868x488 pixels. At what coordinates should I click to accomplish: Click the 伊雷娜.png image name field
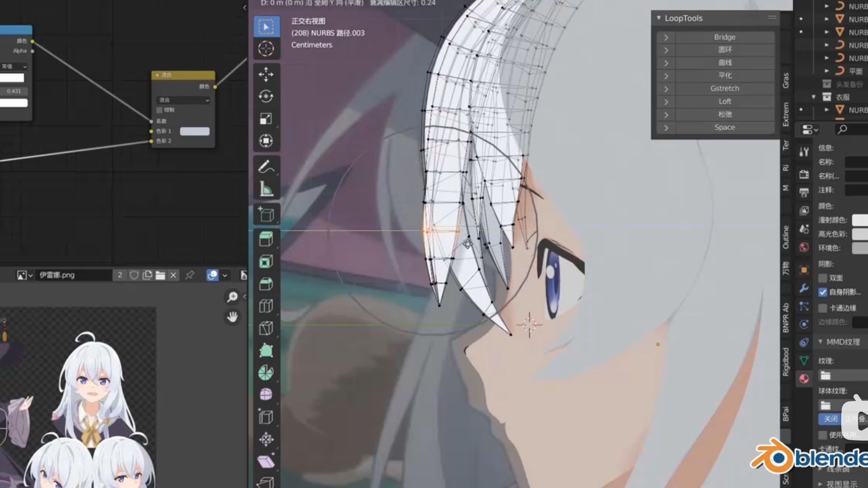(x=73, y=275)
